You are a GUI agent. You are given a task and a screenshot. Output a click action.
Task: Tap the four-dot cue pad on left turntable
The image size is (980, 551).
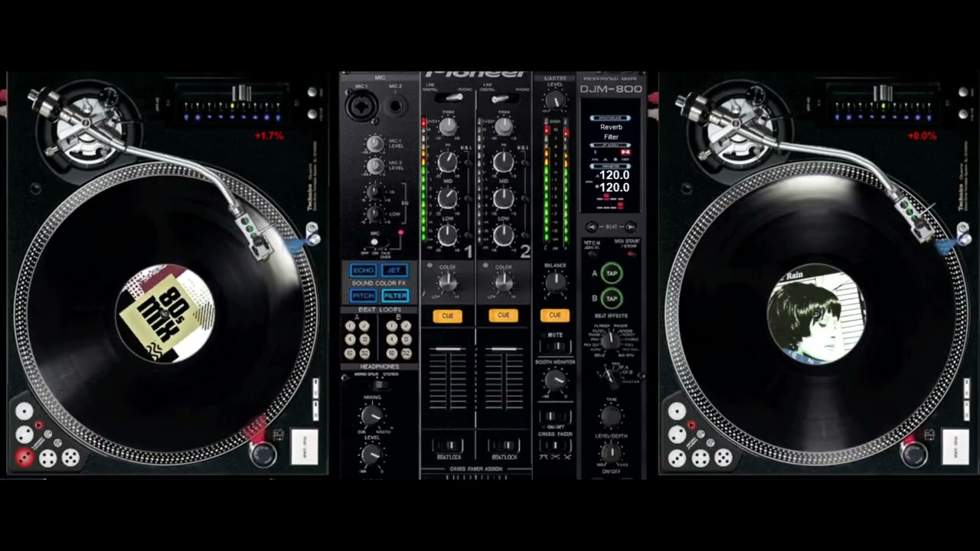click(48, 458)
